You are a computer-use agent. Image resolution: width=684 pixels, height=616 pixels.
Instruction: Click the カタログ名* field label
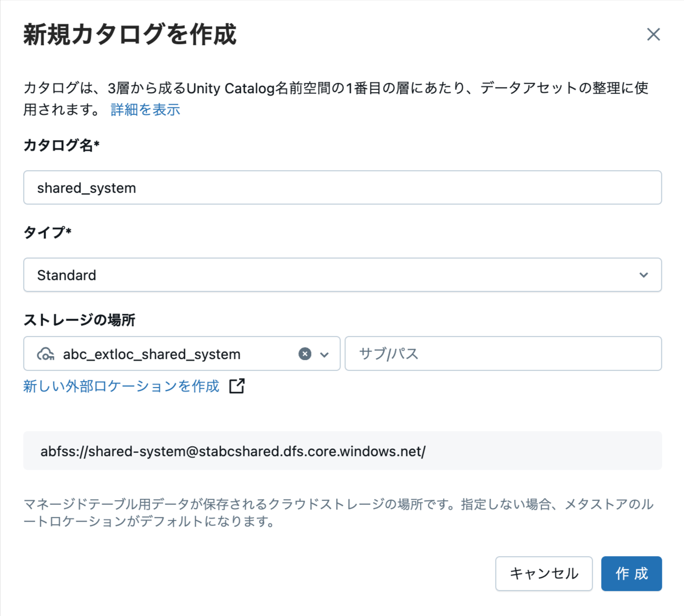click(x=61, y=145)
